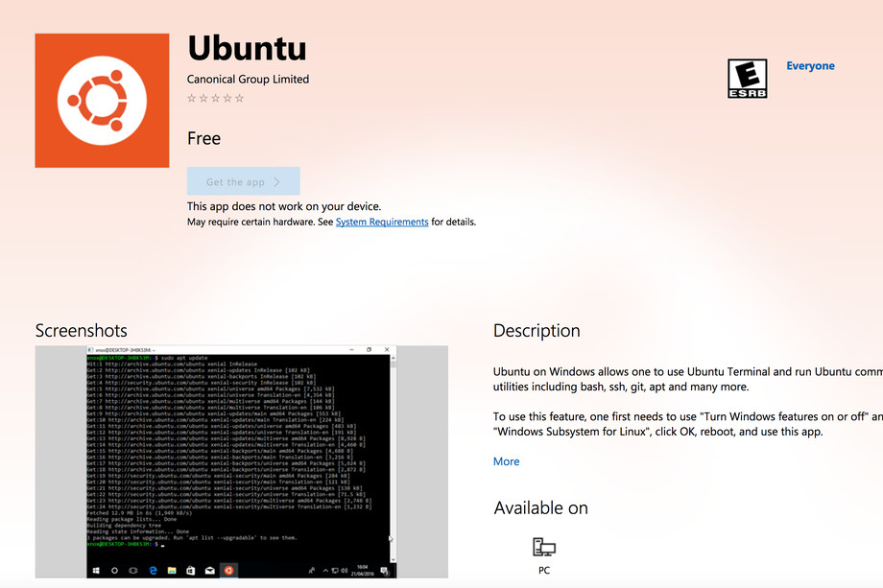Click the five-star rating row
The image size is (883, 588).
pyautogui.click(x=216, y=99)
